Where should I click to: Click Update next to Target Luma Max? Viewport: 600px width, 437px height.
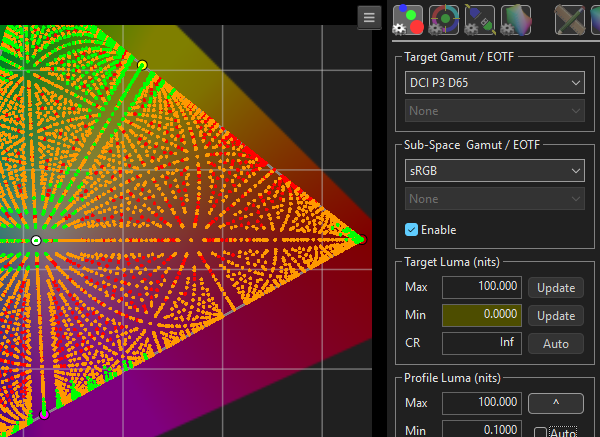point(556,287)
